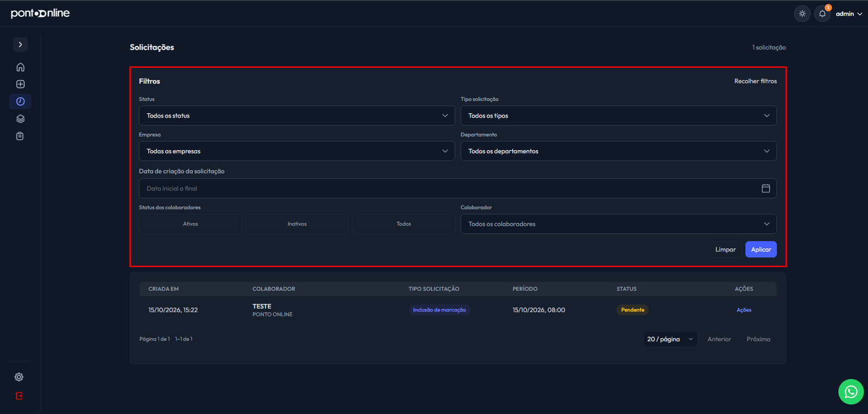Open Ações for the TESTE request

(744, 310)
